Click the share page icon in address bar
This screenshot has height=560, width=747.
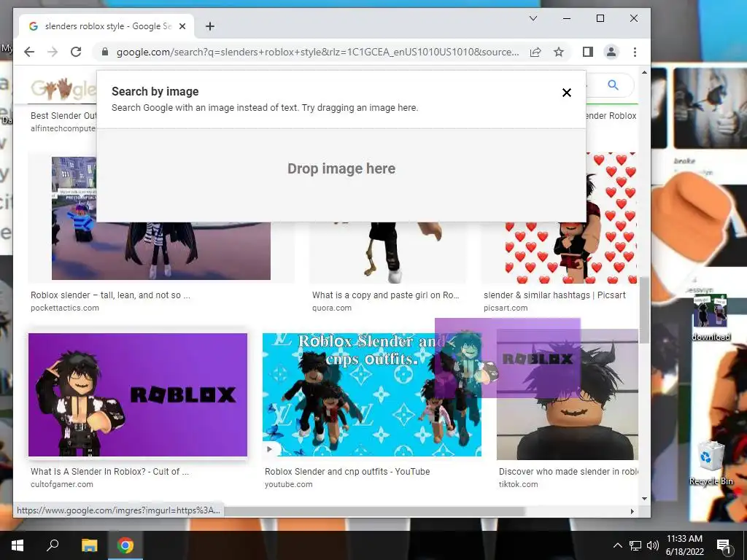(535, 52)
